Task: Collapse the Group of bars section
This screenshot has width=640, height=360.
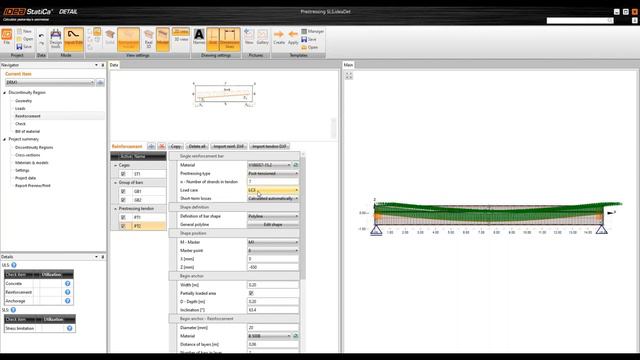Action: (x=116, y=182)
